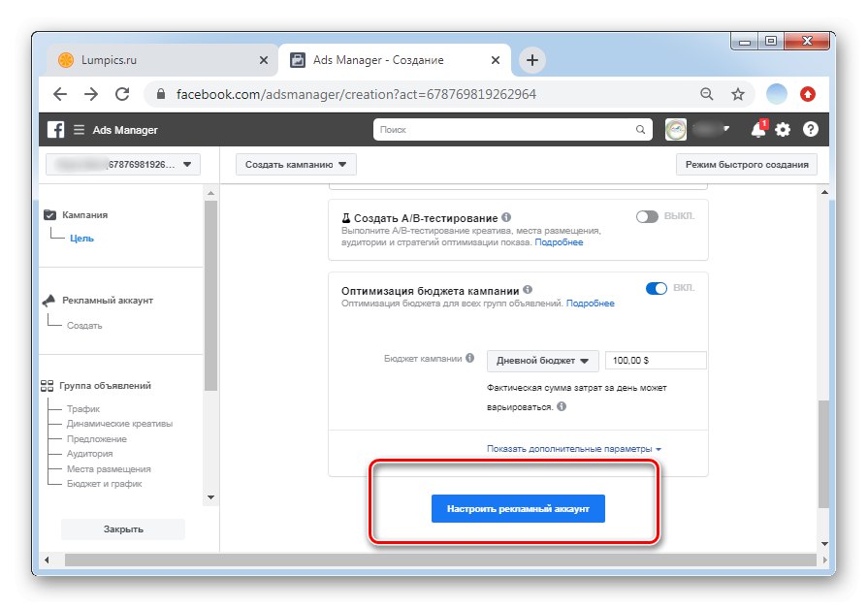Expand Показать дополнительные параметры
The height and width of the screenshot is (608, 868).
(574, 449)
